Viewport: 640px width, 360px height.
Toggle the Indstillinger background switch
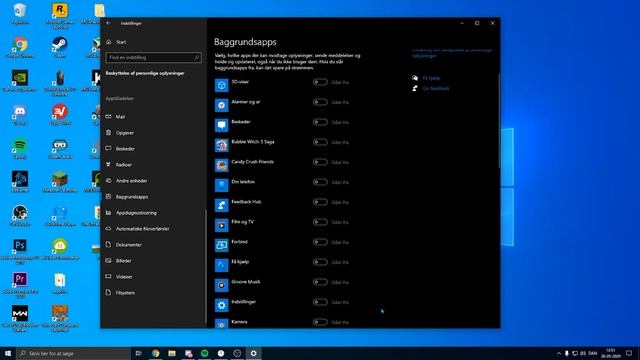(x=320, y=302)
